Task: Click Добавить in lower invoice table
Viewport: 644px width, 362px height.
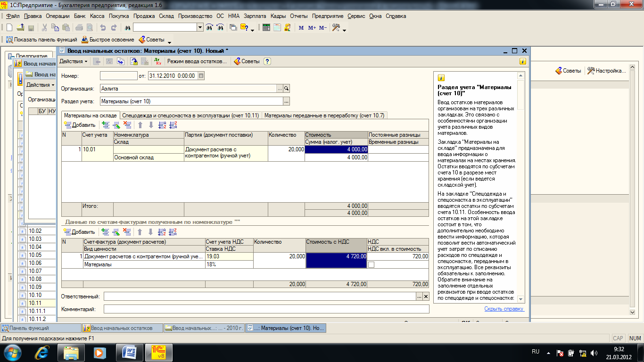Action: [79, 232]
